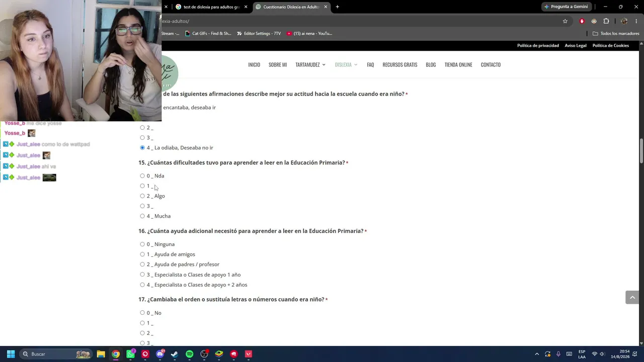
Task: Expand the TARTAMUDEZ dropdown menu
Action: (x=310, y=64)
